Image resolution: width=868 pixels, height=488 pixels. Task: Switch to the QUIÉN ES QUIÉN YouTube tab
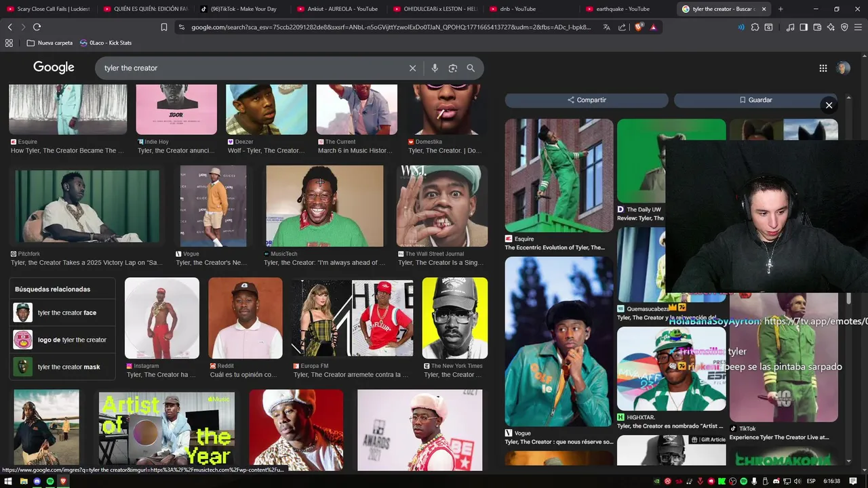coord(144,9)
